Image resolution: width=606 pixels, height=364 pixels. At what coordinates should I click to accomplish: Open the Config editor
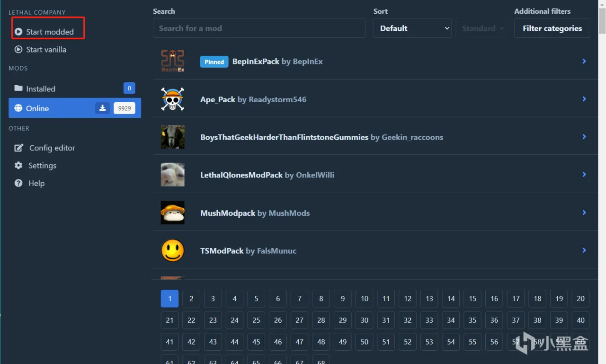pyautogui.click(x=52, y=148)
